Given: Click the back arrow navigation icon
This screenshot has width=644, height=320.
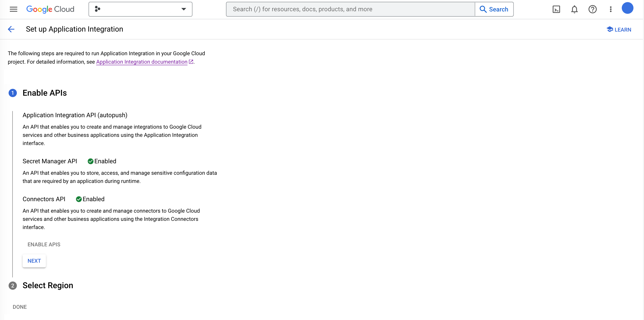Looking at the screenshot, I should point(11,29).
